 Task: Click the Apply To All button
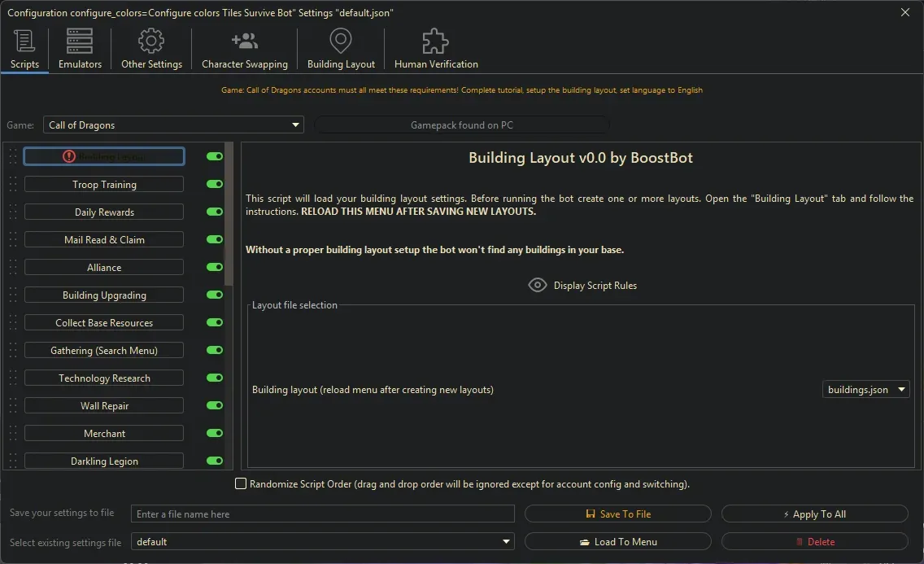pos(813,514)
